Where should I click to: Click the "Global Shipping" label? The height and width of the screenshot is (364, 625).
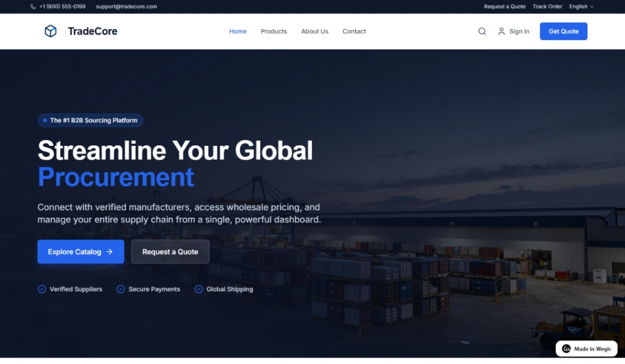[x=230, y=289]
